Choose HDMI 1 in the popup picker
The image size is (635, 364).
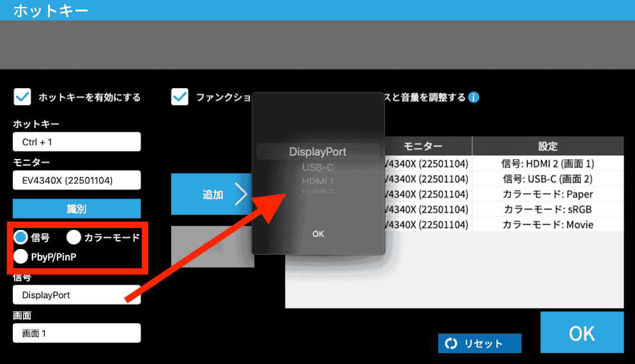coord(318,181)
